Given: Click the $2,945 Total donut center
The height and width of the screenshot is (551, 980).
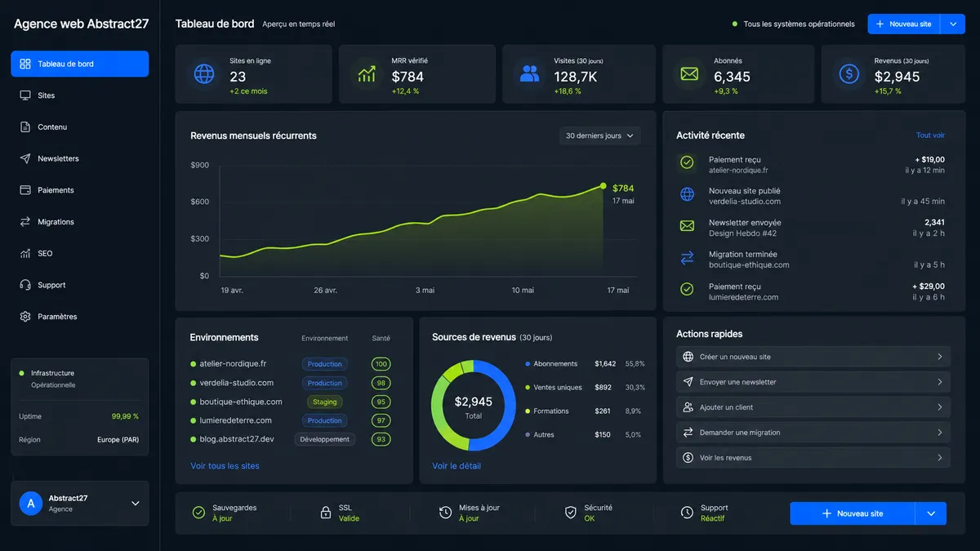Looking at the screenshot, I should pos(474,407).
